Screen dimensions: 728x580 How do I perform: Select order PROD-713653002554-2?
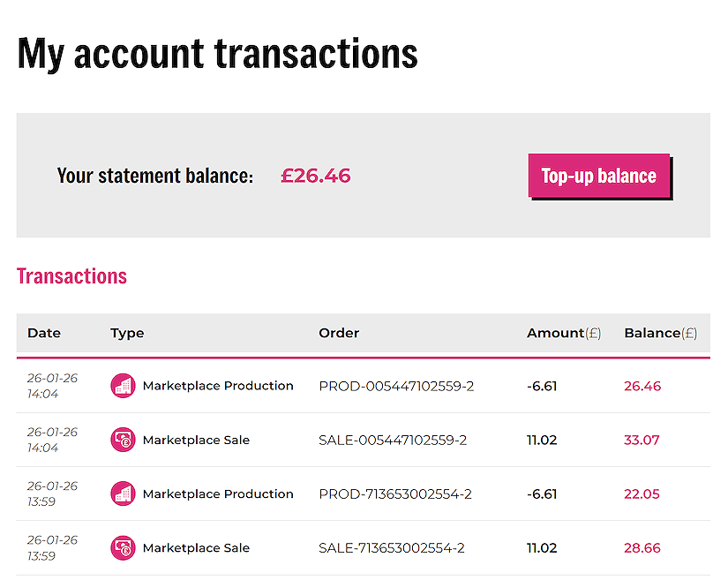click(395, 493)
